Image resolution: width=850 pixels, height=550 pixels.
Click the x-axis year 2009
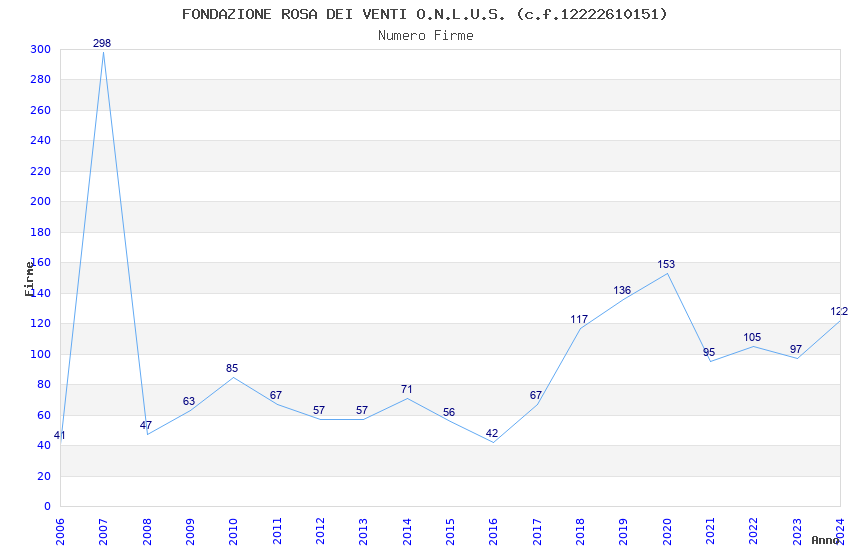pyautogui.click(x=190, y=531)
